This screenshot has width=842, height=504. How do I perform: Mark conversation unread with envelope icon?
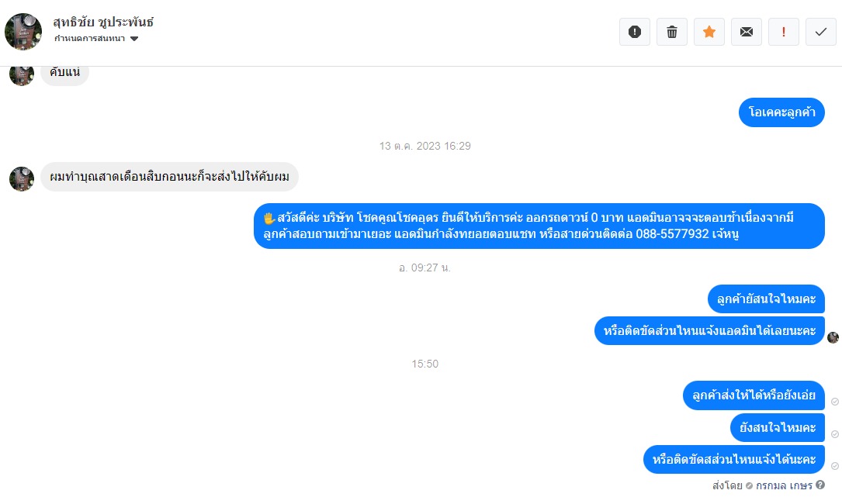pyautogui.click(x=747, y=32)
